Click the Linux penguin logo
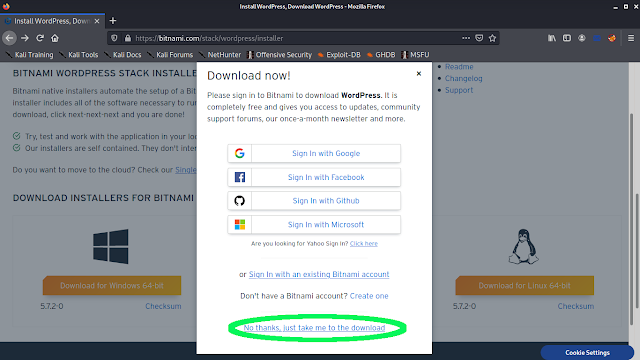640x360 pixels. tap(524, 246)
